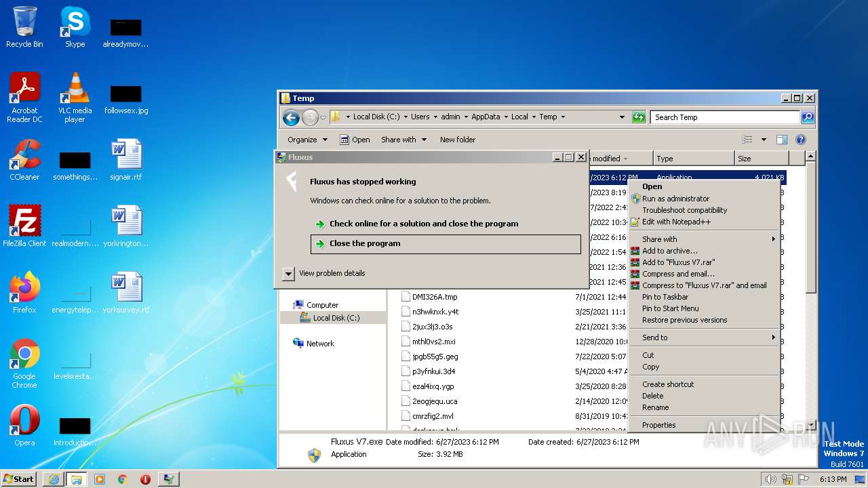
Task: Select signair.rtf document on desktop
Action: (126, 160)
